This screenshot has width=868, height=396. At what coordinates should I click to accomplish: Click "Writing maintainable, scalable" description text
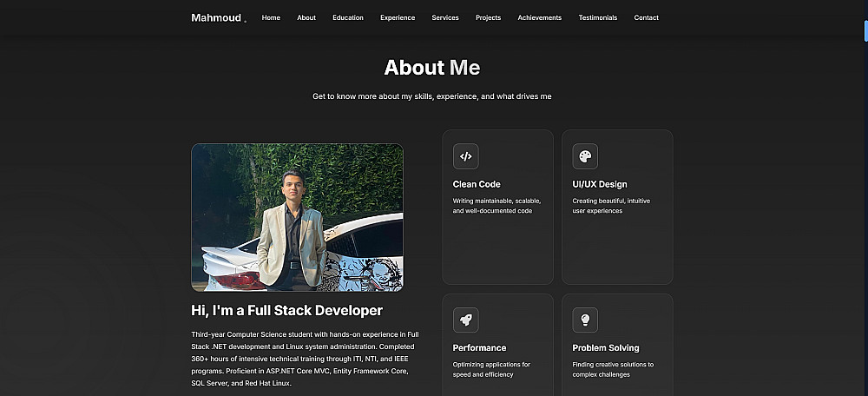point(497,206)
